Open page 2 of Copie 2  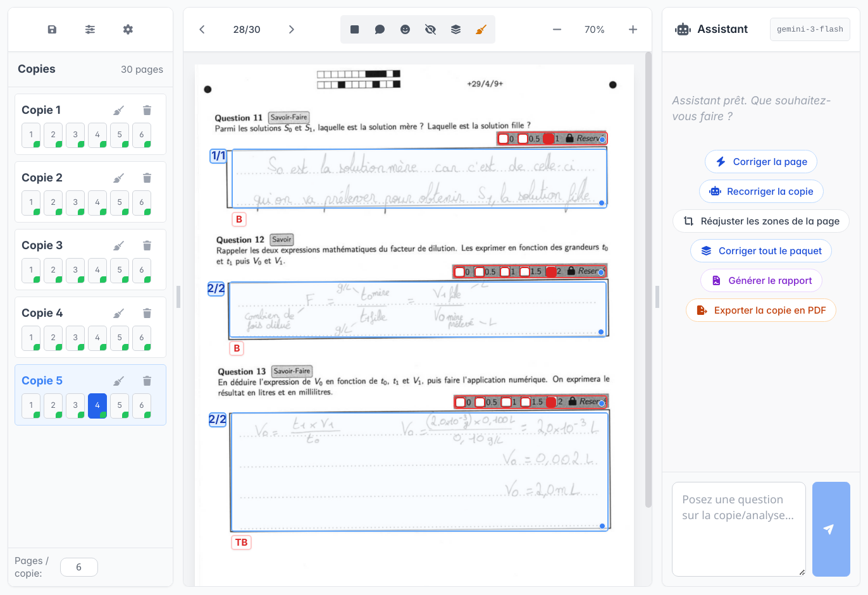[x=53, y=202]
